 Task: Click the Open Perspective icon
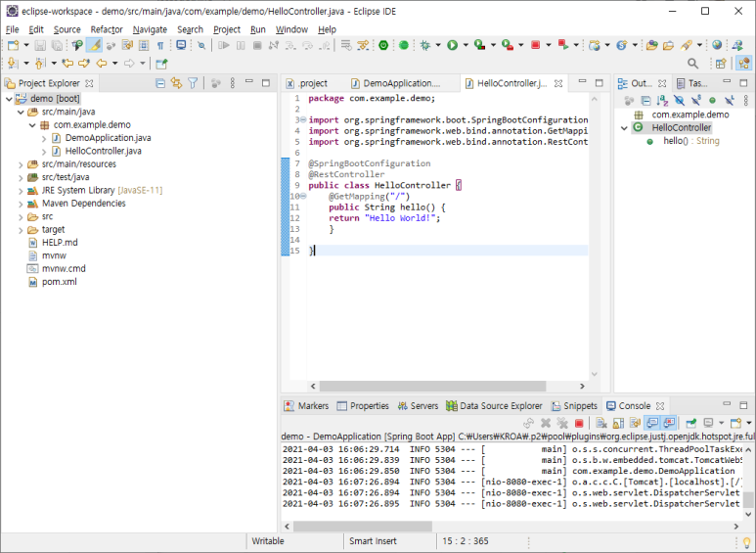tap(721, 64)
